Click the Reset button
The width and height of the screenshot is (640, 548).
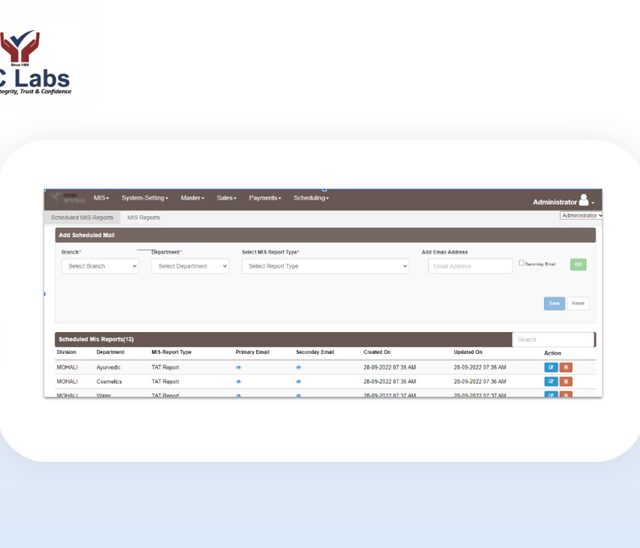point(578,303)
